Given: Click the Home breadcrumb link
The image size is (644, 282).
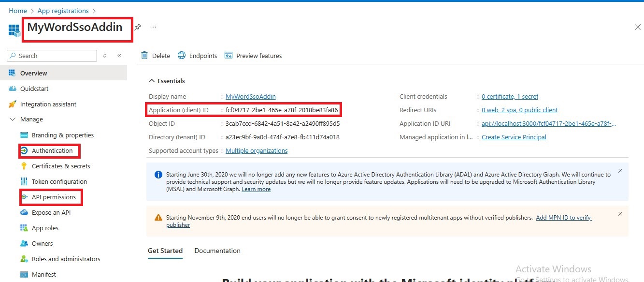Looking at the screenshot, I should 18,11.
